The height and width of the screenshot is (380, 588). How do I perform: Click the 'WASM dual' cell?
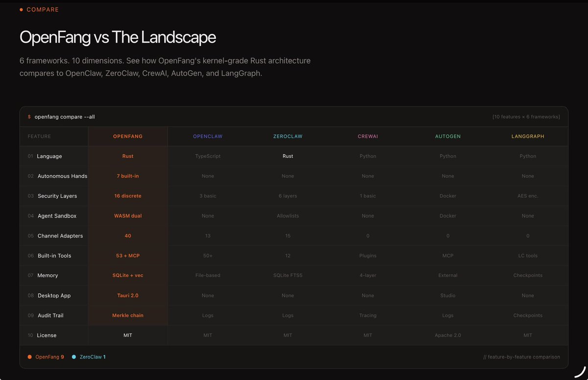tap(128, 216)
